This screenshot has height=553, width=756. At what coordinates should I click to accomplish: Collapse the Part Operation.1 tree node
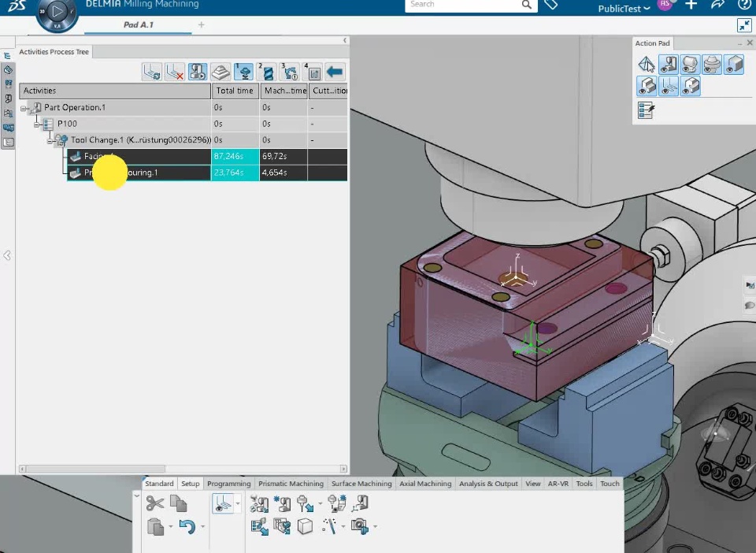pos(23,109)
